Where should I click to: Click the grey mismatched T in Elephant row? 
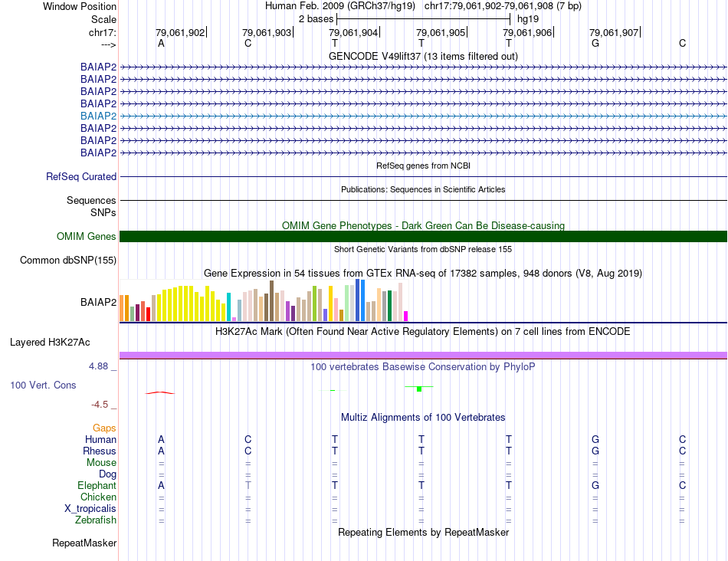tap(248, 485)
